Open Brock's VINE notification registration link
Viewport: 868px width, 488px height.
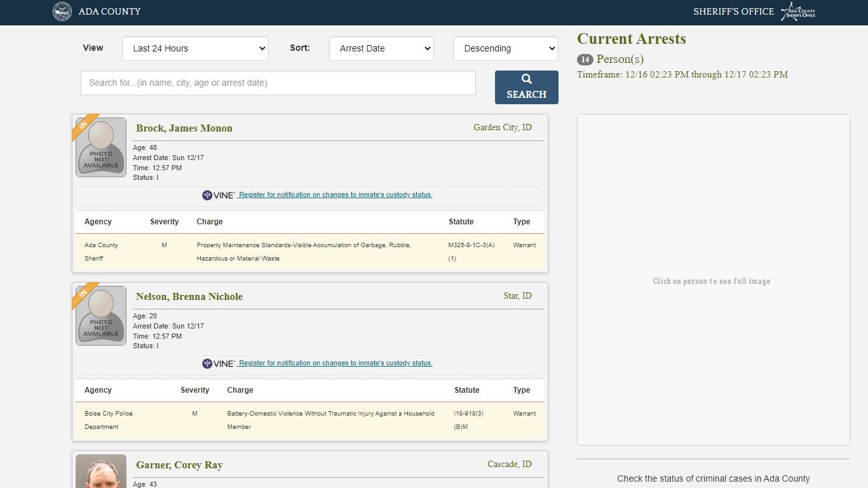click(x=336, y=195)
